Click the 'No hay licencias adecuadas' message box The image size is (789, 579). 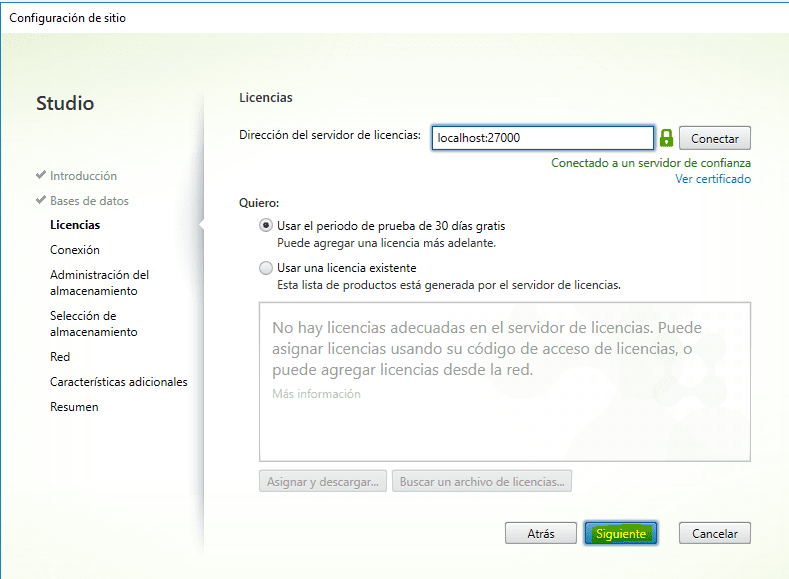(x=505, y=381)
